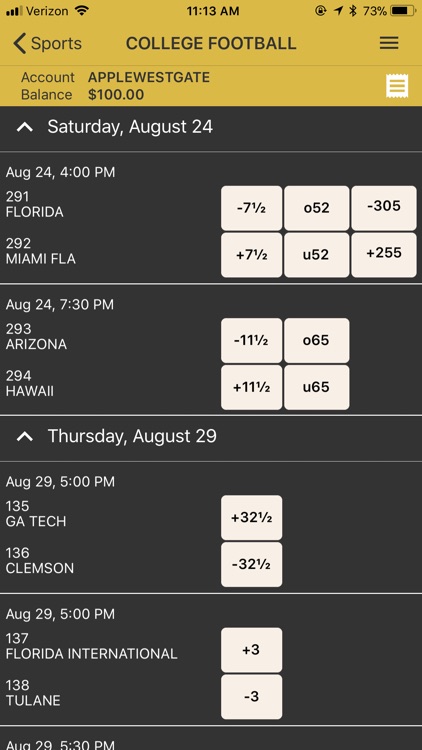This screenshot has width=422, height=750.
Task: Select under 65 for Hawaii game
Action: 317,387
